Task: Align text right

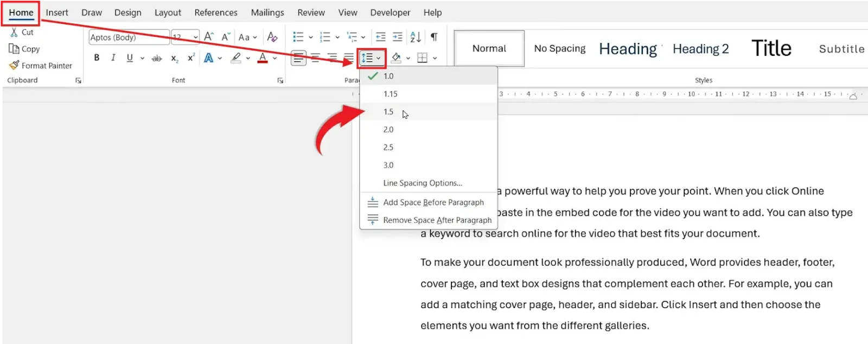Action: tap(332, 58)
